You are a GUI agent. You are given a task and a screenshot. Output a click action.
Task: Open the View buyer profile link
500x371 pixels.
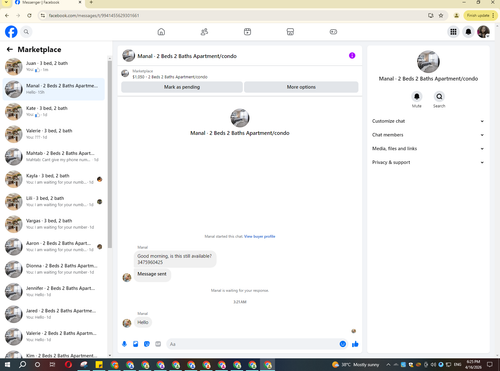click(x=259, y=236)
